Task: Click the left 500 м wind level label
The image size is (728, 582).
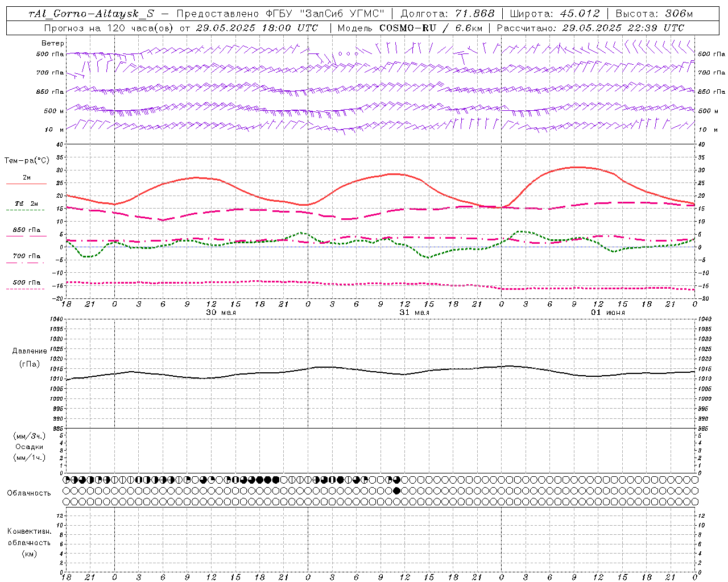Action: click(54, 111)
